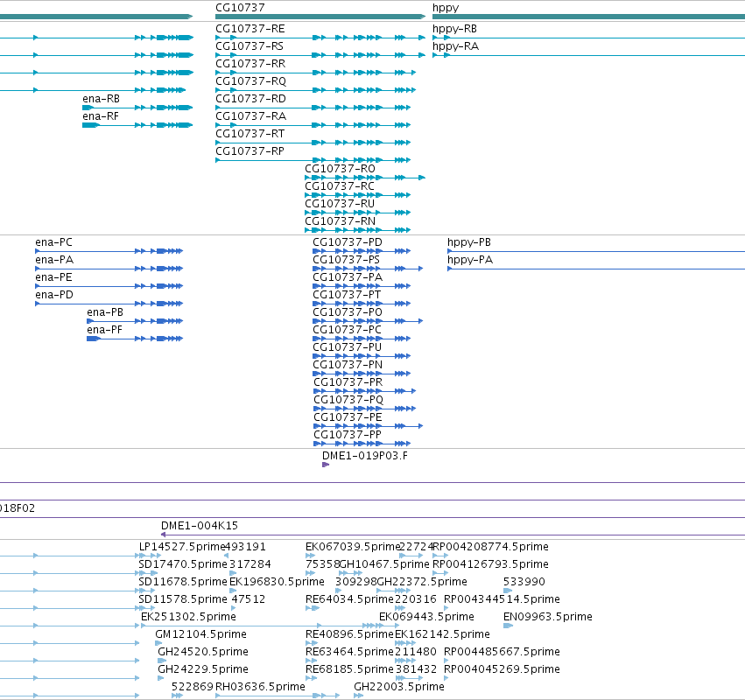Select EST GH24520.5prime
The height and width of the screenshot is (700, 745).
pos(203,652)
